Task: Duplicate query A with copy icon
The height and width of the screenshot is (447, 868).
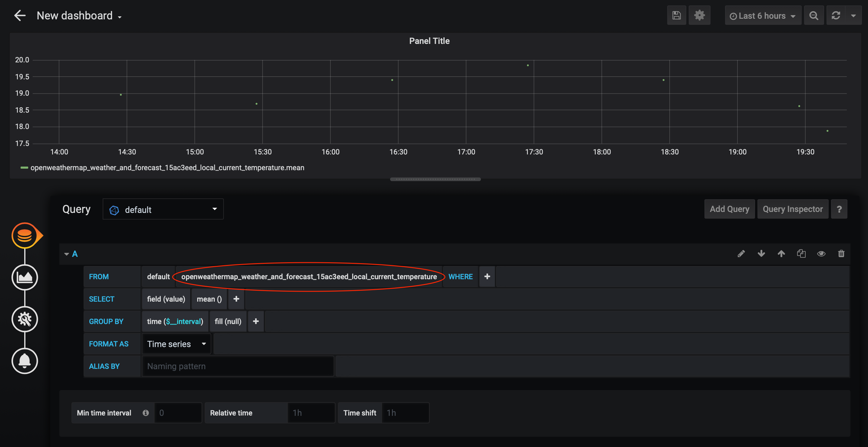Action: (x=801, y=254)
